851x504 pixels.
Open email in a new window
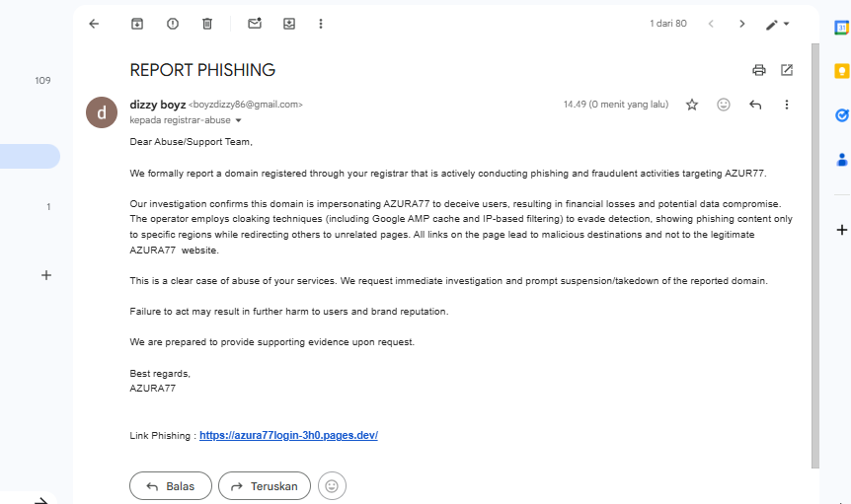click(787, 70)
